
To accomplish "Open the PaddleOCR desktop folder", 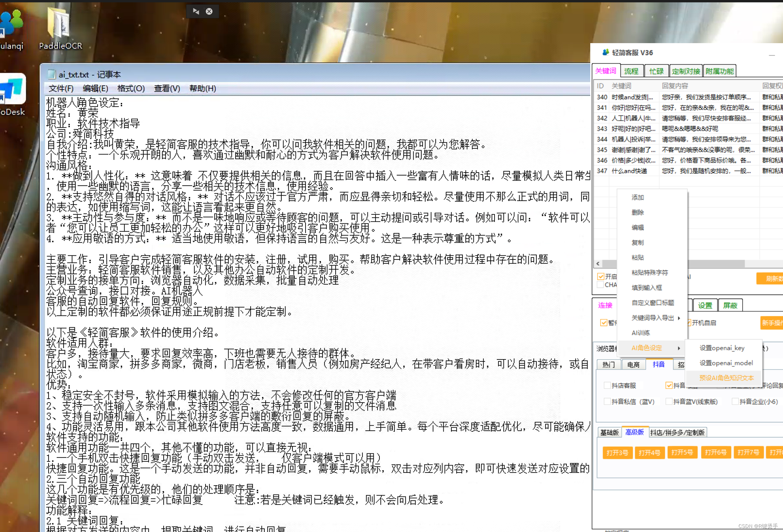I will [x=60, y=29].
